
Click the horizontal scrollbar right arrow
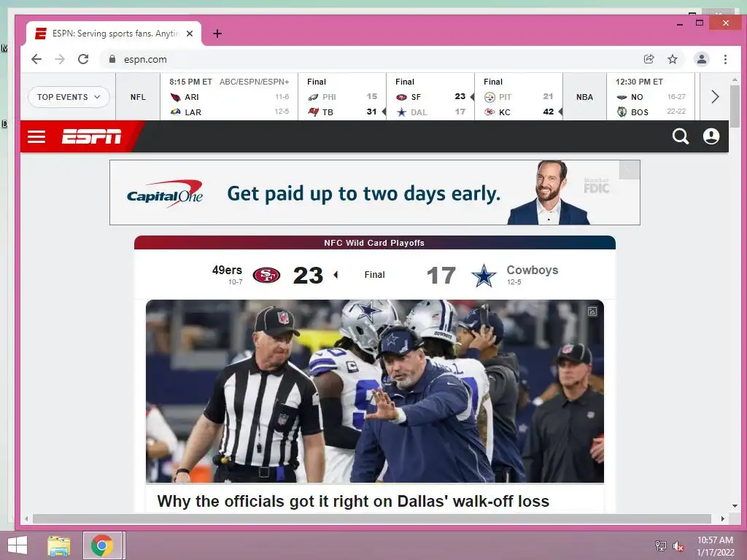pyautogui.click(x=723, y=518)
